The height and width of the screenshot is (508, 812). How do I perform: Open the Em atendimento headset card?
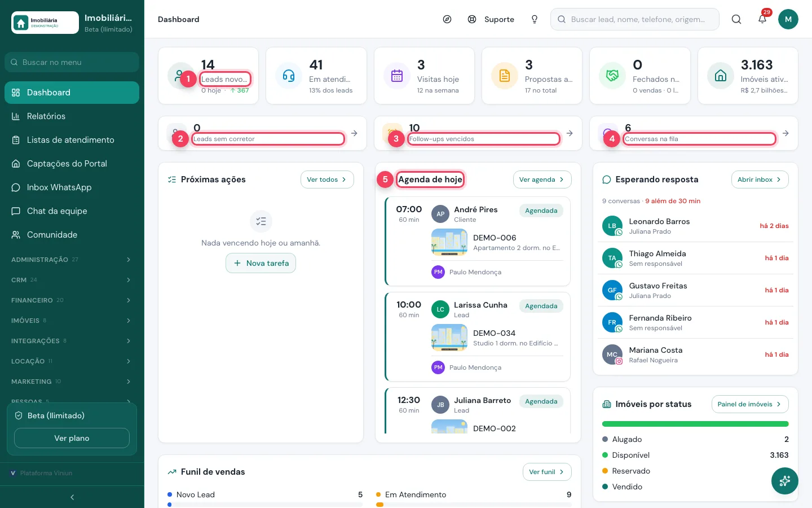(316, 76)
